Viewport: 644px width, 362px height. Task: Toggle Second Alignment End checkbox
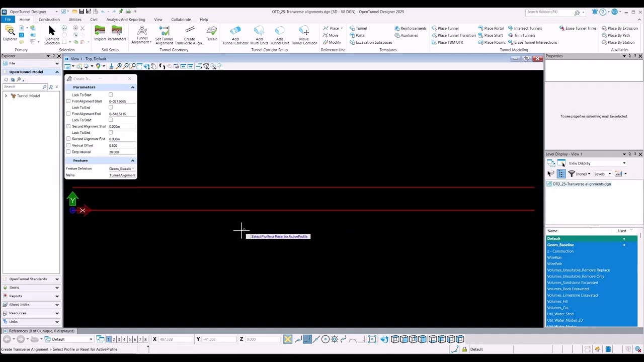(x=68, y=139)
